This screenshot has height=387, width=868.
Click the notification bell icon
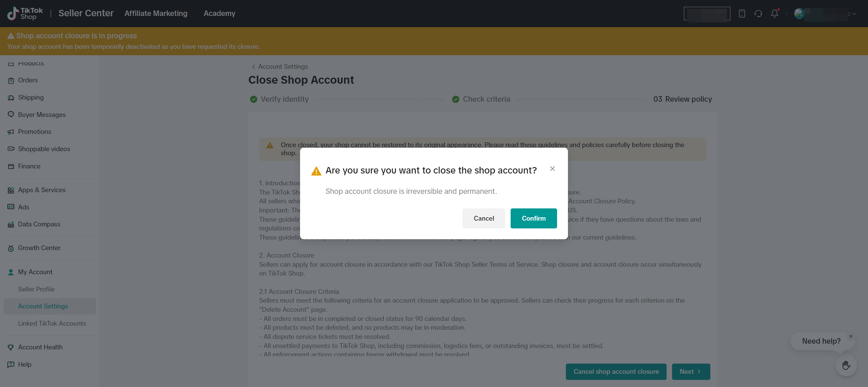tap(774, 14)
